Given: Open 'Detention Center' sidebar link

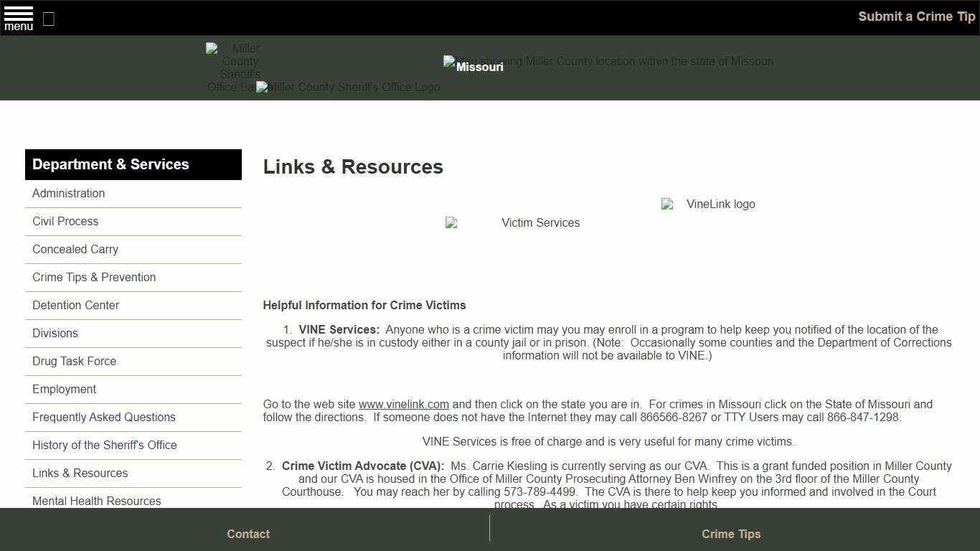Looking at the screenshot, I should coord(75,305).
